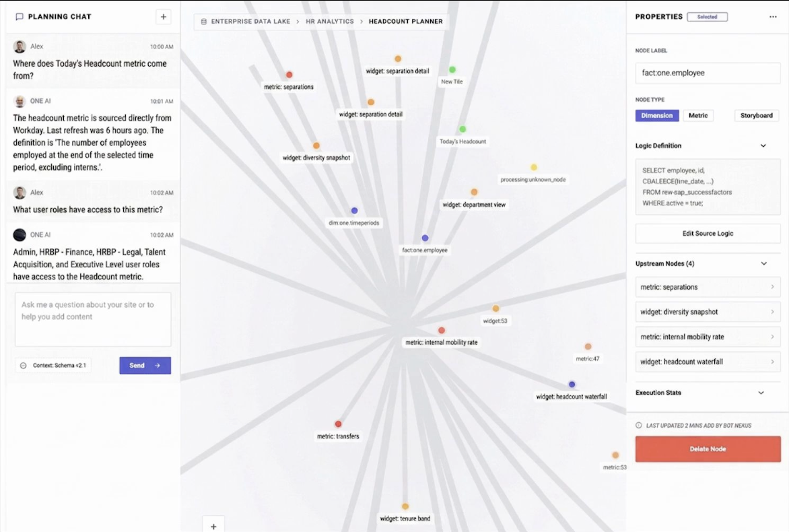
Task: Collapse the Logic Definition section
Action: pos(763,146)
